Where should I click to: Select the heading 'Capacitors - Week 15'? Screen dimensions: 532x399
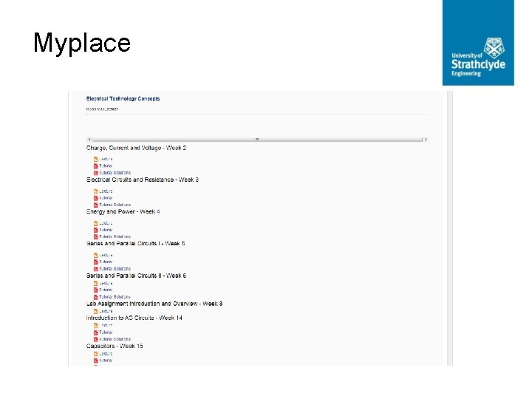point(115,346)
